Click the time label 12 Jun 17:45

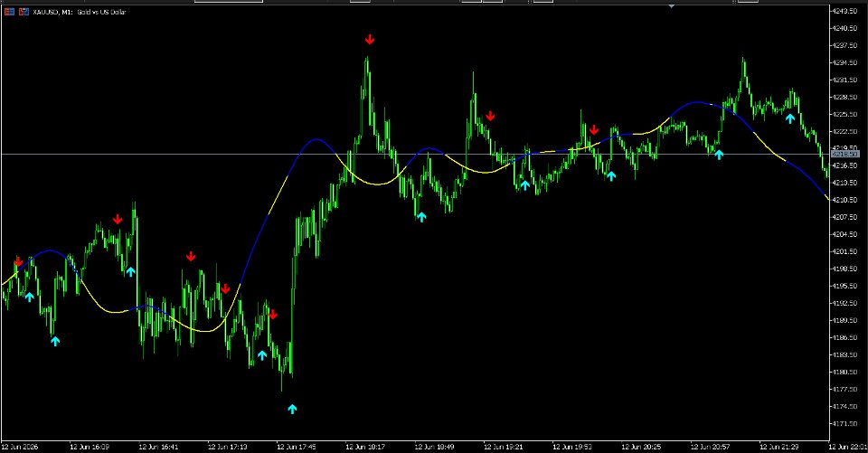[297, 447]
